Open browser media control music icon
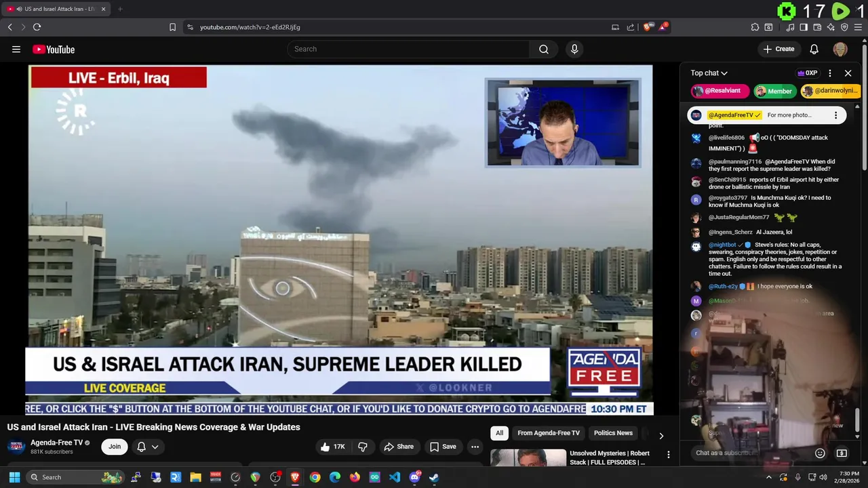This screenshot has height=488, width=868. pos(790,27)
